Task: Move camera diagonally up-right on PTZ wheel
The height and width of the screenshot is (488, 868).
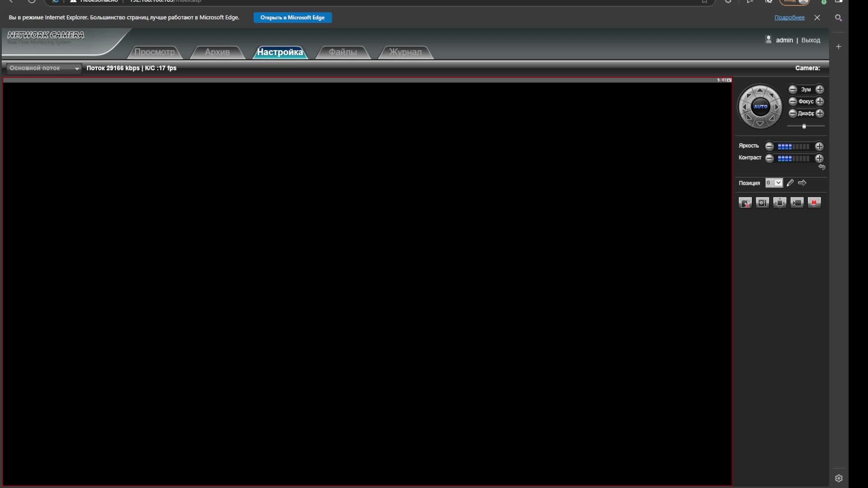Action: click(772, 95)
